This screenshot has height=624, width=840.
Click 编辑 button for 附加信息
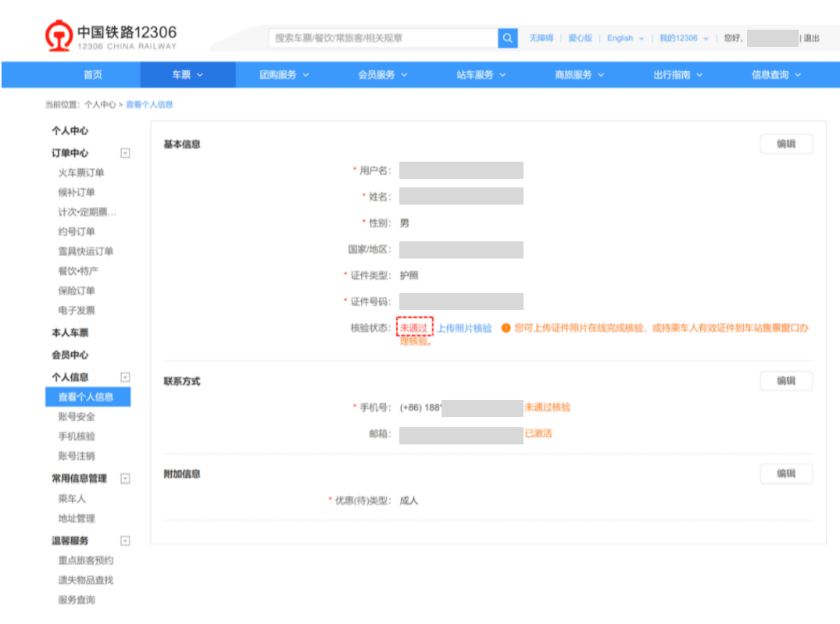pos(785,474)
